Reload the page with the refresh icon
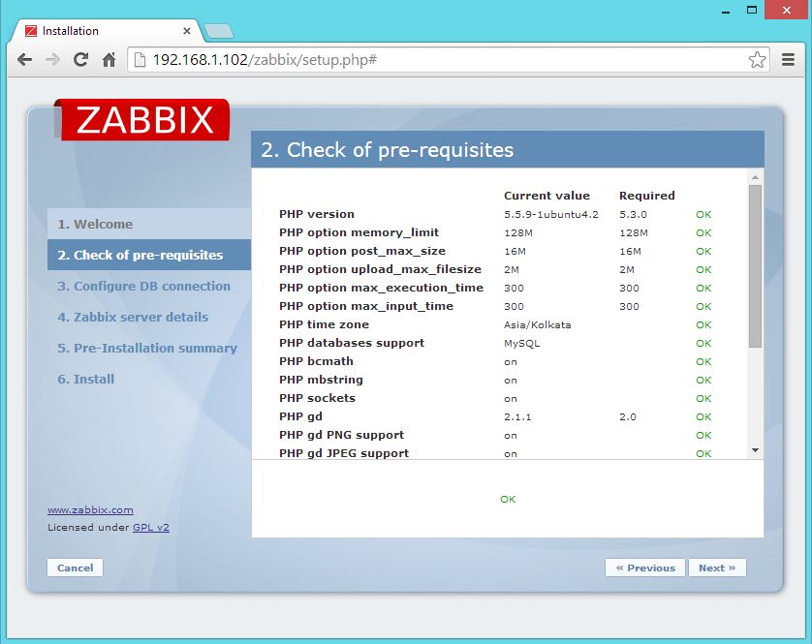Viewport: 812px width, 644px height. click(x=80, y=59)
